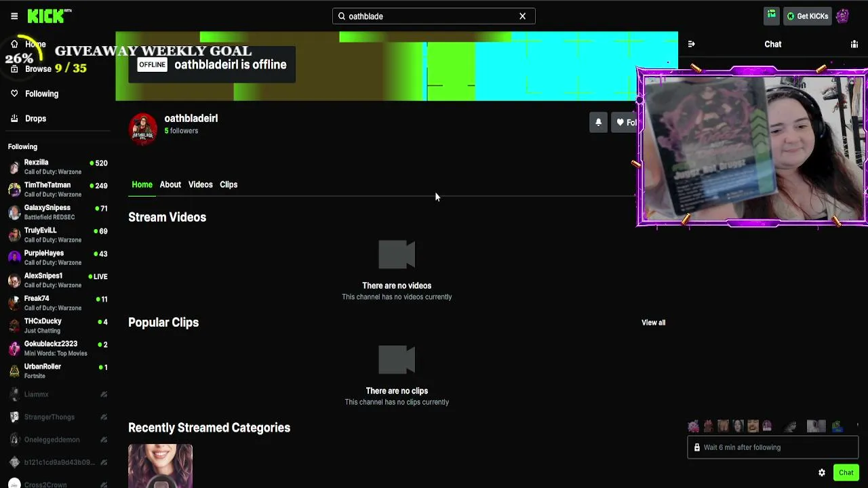Click the Get KICKs button

point(807,16)
